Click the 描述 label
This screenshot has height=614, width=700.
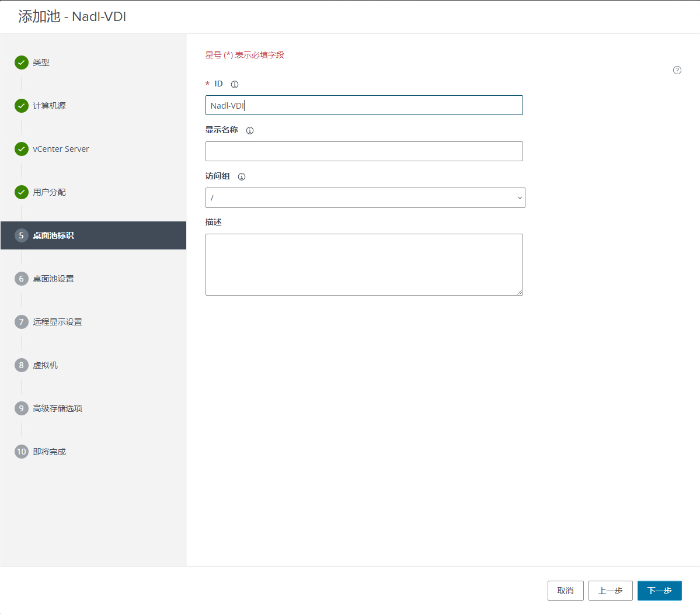tap(214, 222)
